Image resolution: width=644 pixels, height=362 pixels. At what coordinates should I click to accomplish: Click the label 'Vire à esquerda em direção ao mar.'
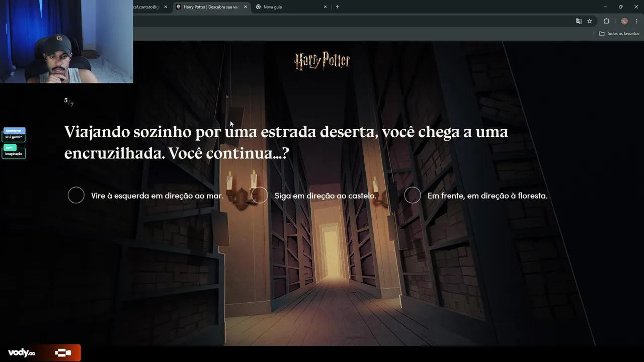(x=157, y=196)
